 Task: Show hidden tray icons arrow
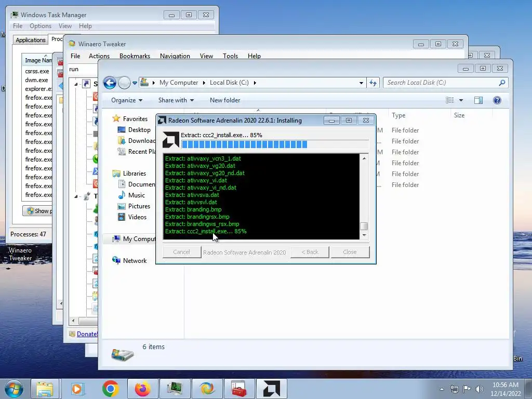pos(442,389)
